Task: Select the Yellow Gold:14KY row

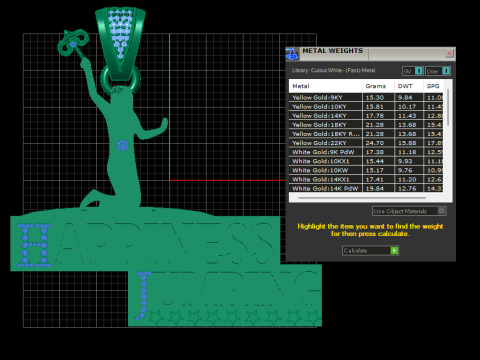Action: click(x=366, y=116)
